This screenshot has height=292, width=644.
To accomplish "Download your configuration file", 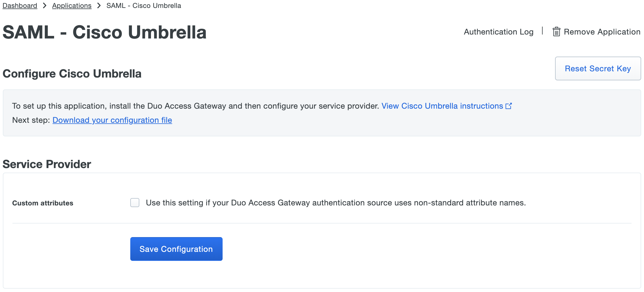I will (x=112, y=120).
